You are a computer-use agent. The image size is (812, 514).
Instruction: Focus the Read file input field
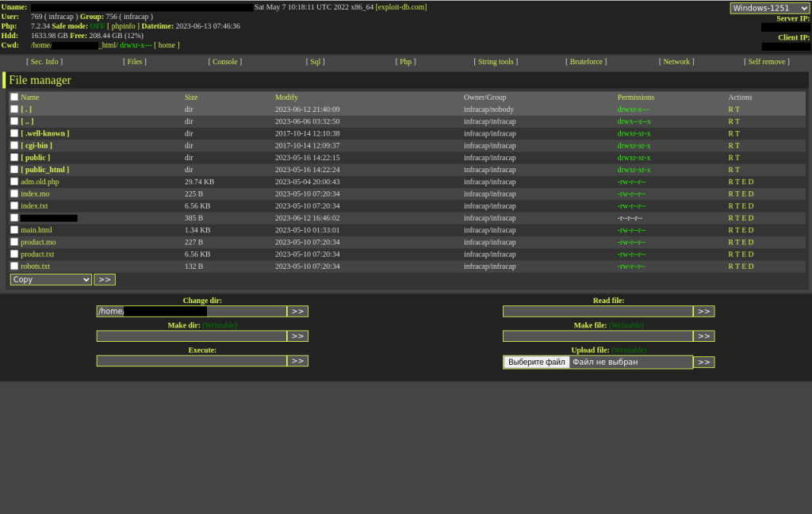(x=597, y=312)
